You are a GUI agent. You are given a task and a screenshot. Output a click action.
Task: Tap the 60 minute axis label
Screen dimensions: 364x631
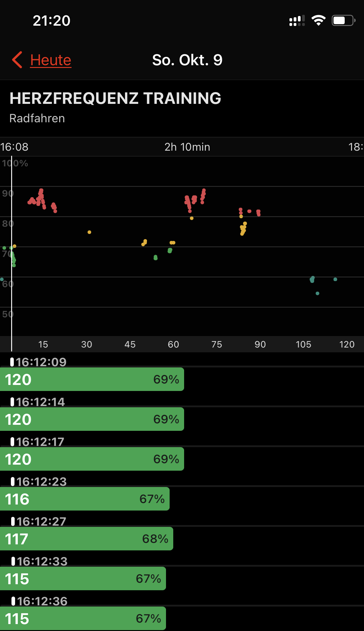coord(174,344)
